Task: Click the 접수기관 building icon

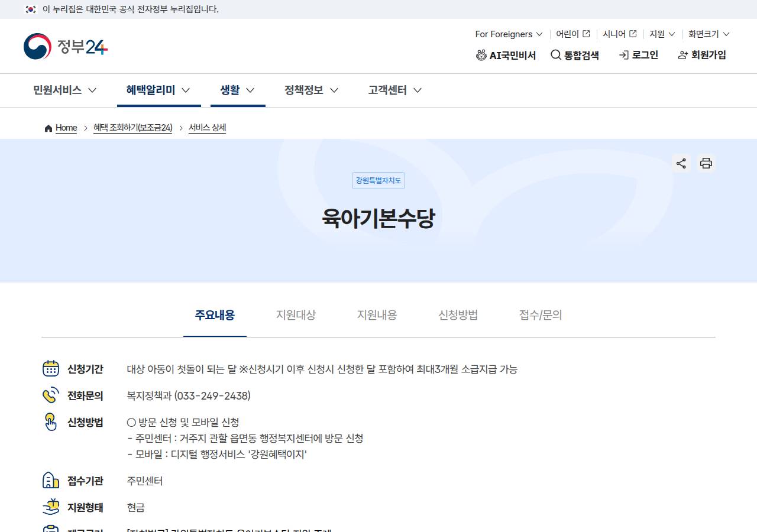Action: point(51,481)
